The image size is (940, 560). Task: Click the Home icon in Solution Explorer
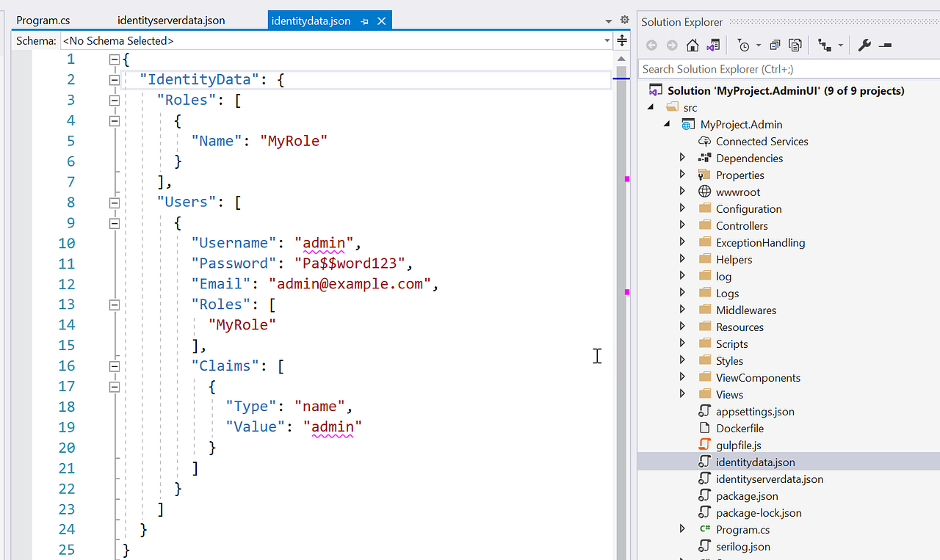coord(692,45)
